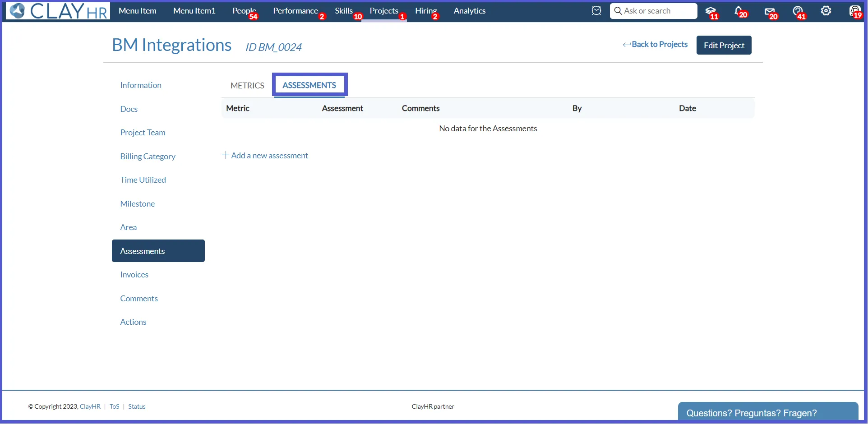Open Information in the sidebar

pyautogui.click(x=141, y=85)
